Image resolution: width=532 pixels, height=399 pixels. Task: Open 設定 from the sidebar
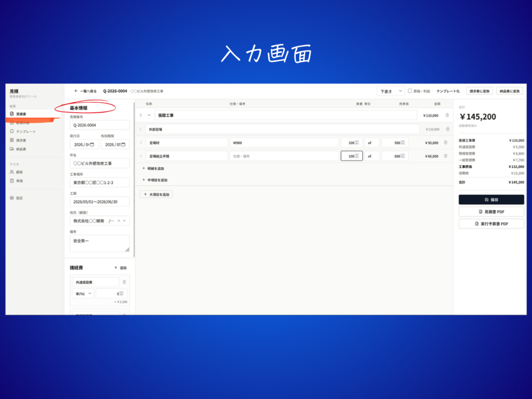19,198
